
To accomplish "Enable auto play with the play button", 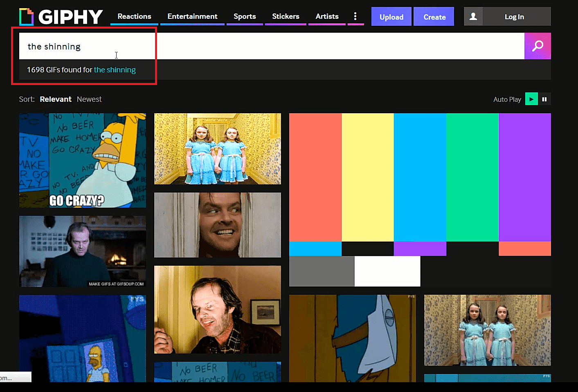I will click(x=531, y=99).
